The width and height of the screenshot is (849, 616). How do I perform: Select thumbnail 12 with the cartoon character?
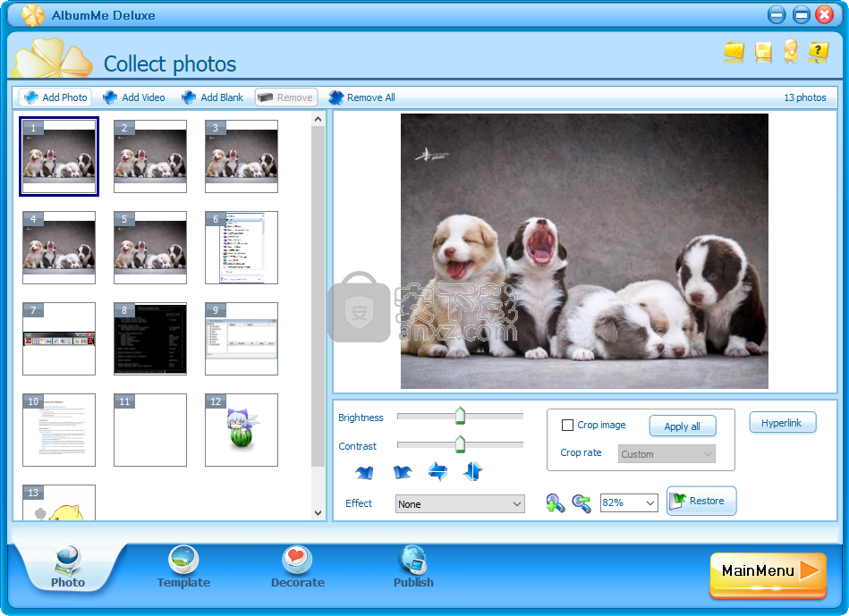click(242, 430)
